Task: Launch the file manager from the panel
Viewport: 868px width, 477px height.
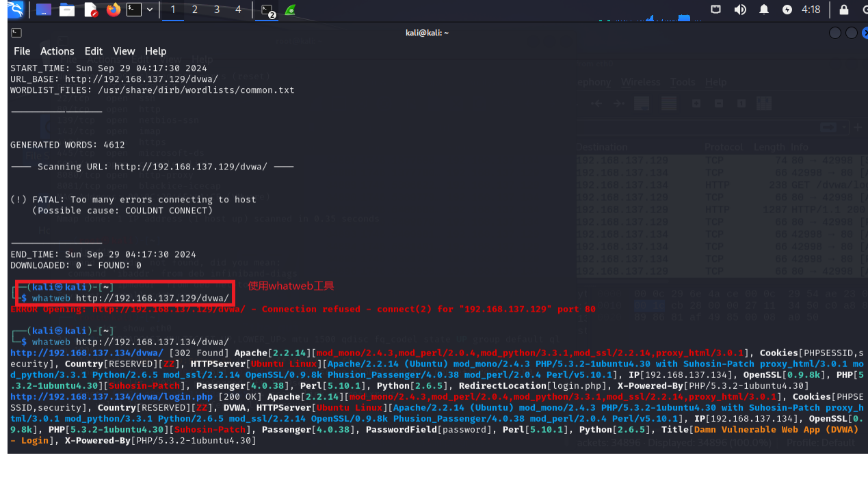Action: pyautogui.click(x=67, y=10)
